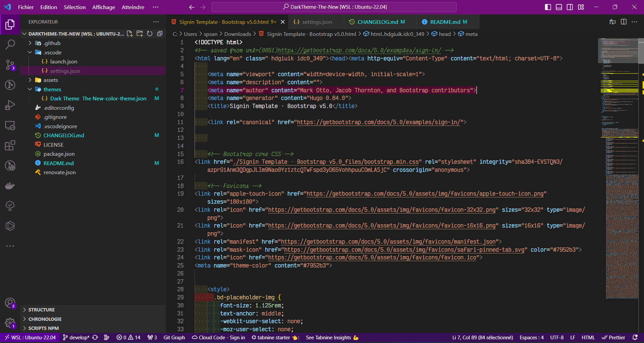Close the Signin Template tab
This screenshot has height=343, width=644.
(283, 22)
